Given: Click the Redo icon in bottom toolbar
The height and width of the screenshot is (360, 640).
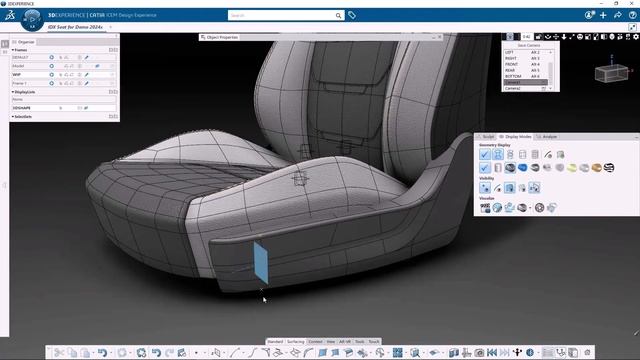Looking at the screenshot, I should click(169, 352).
